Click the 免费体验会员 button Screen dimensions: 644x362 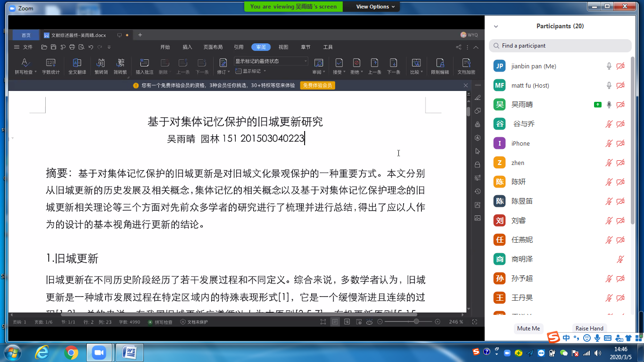point(318,85)
